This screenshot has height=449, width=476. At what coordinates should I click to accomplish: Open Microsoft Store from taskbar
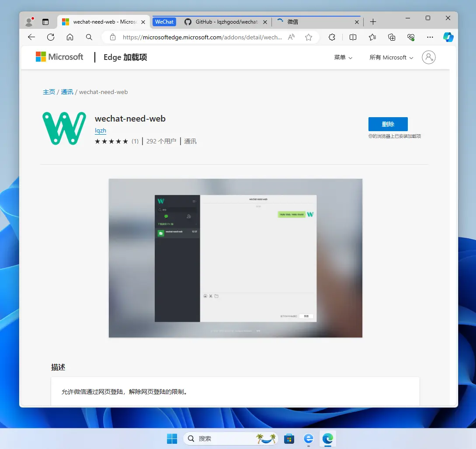(288, 439)
